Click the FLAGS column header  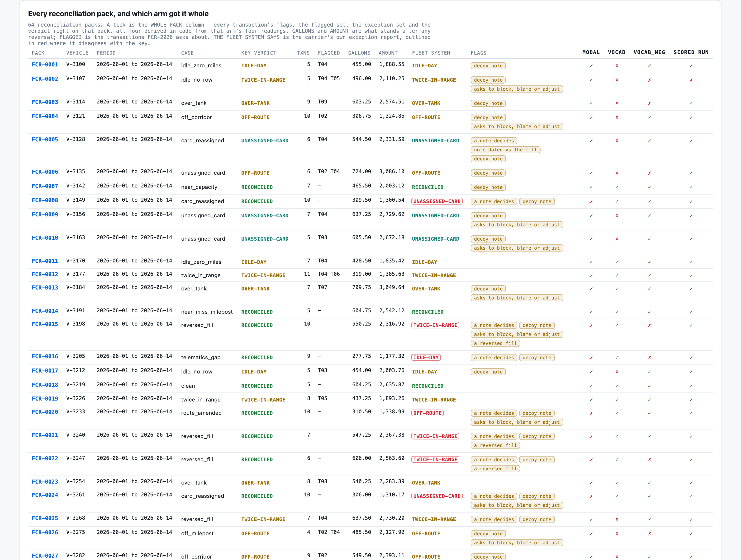pos(478,53)
